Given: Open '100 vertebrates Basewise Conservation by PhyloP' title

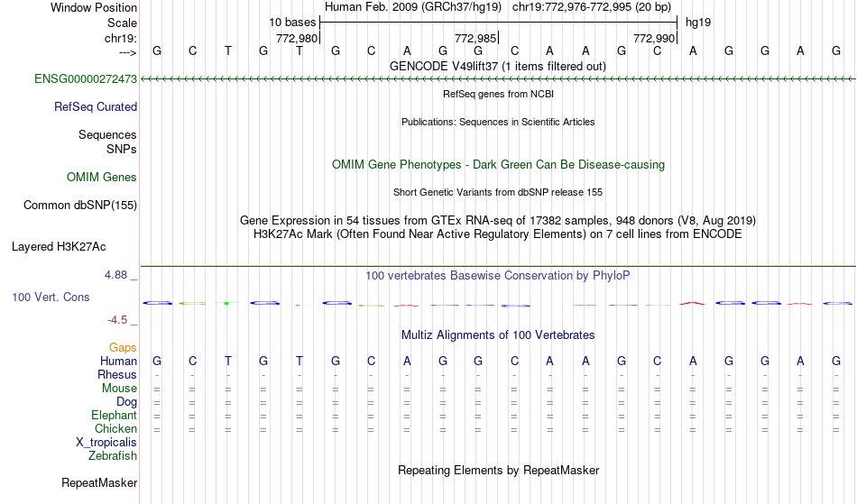Looking at the screenshot, I should tap(498, 275).
